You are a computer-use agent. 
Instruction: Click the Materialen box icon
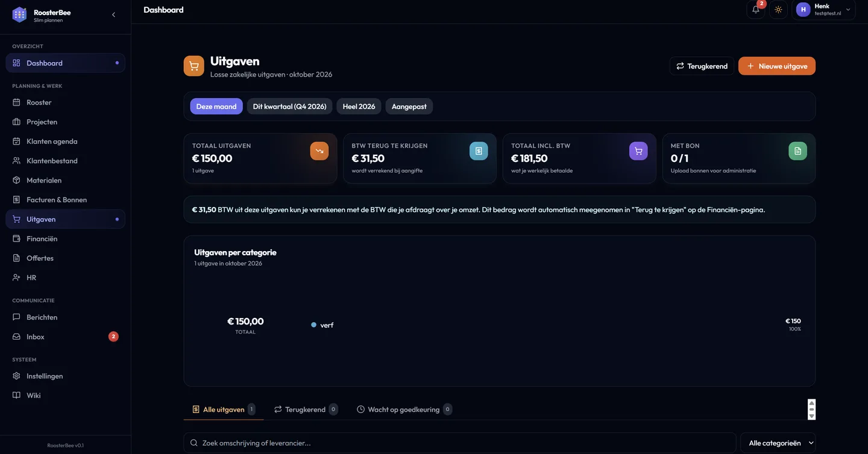click(16, 180)
